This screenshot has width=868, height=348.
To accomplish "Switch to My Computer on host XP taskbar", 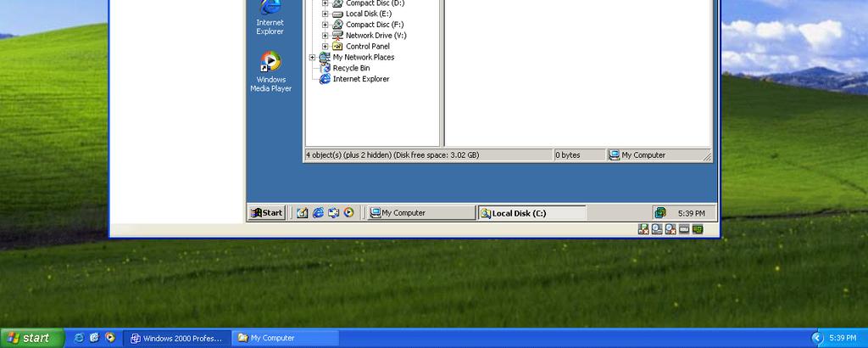I will (286, 338).
